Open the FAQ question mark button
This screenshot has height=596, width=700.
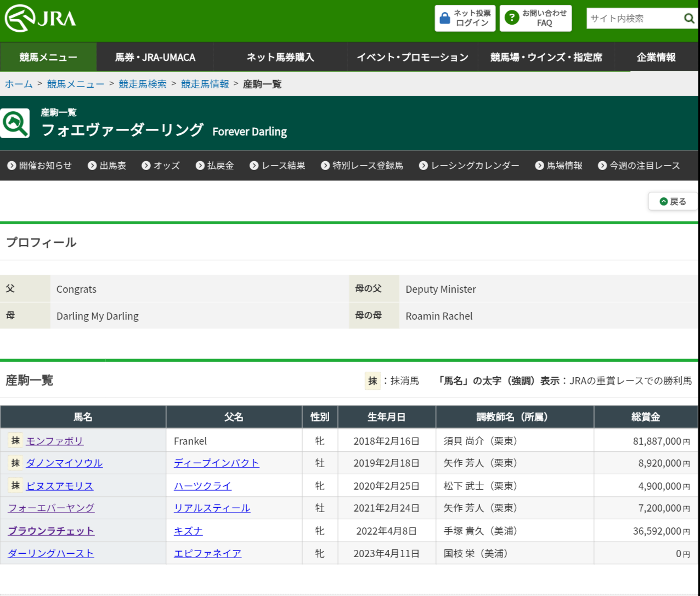tap(535, 18)
